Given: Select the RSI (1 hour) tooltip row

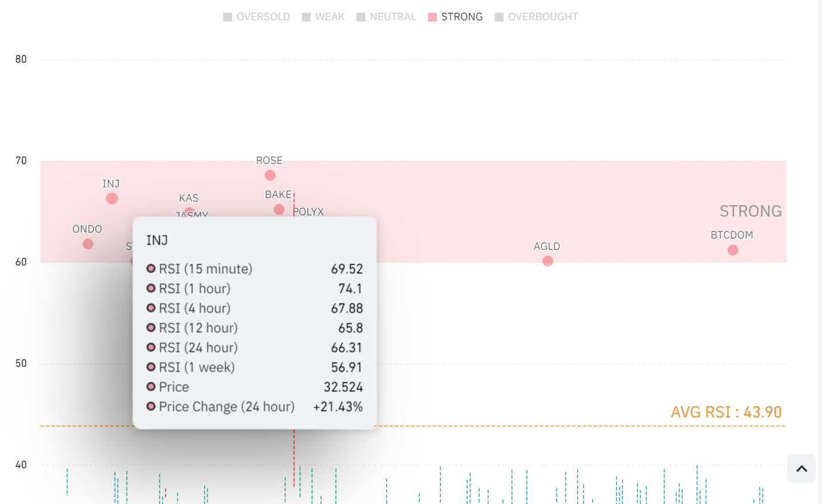Looking at the screenshot, I should 254,289.
